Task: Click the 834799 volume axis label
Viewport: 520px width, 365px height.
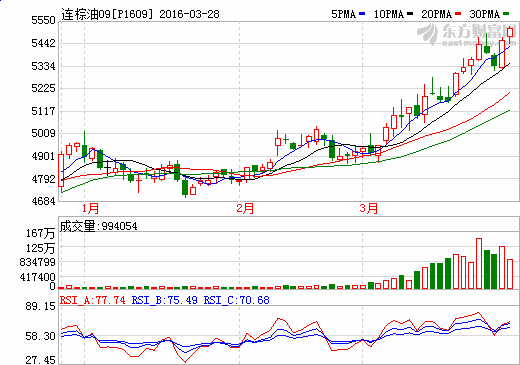Action: 37,262
